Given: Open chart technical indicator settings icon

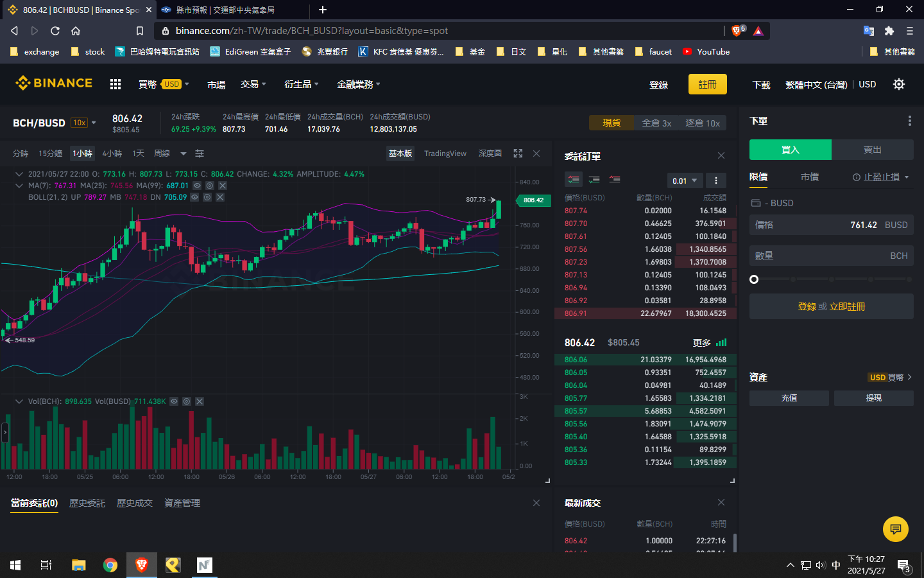Looking at the screenshot, I should click(200, 153).
